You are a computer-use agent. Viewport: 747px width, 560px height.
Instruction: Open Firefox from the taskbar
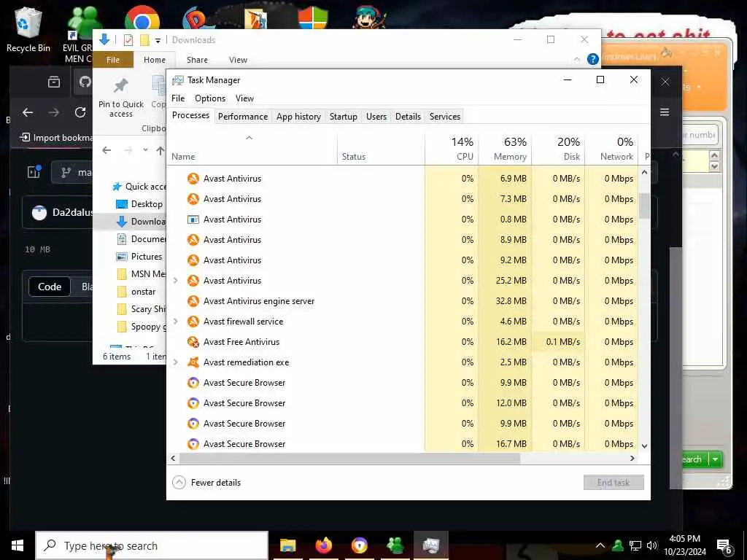coord(323,545)
